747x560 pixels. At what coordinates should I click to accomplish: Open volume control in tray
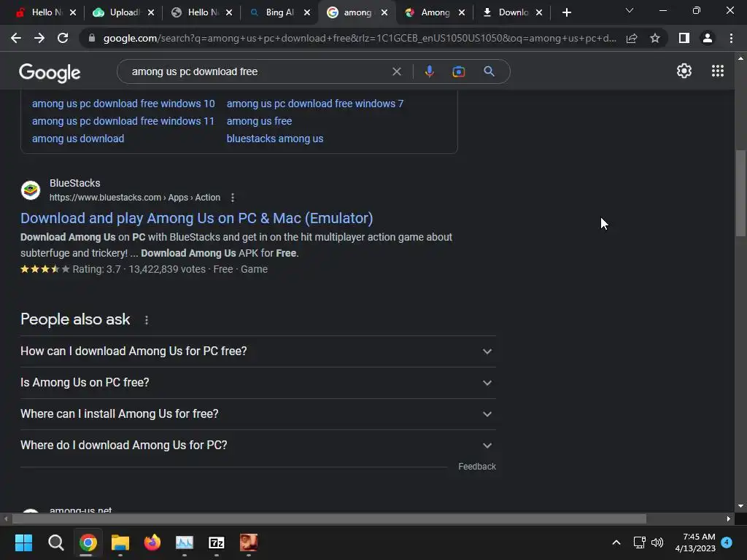[x=657, y=542]
